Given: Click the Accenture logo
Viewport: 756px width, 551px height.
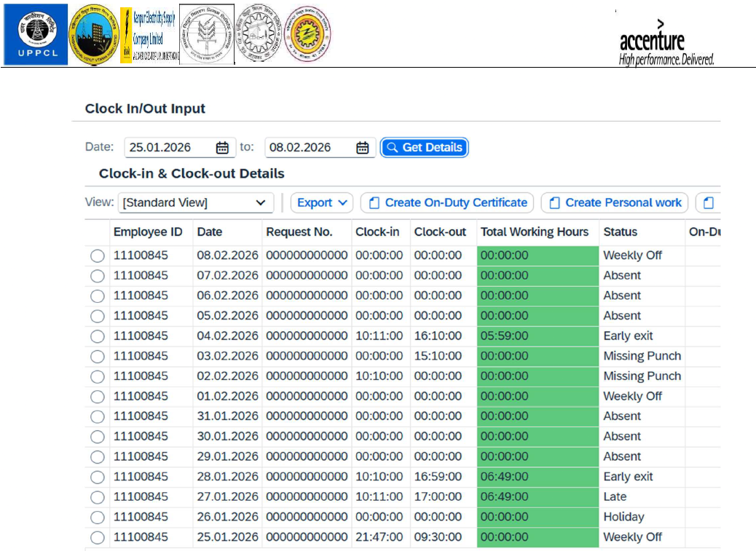Looking at the screenshot, I should click(666, 45).
